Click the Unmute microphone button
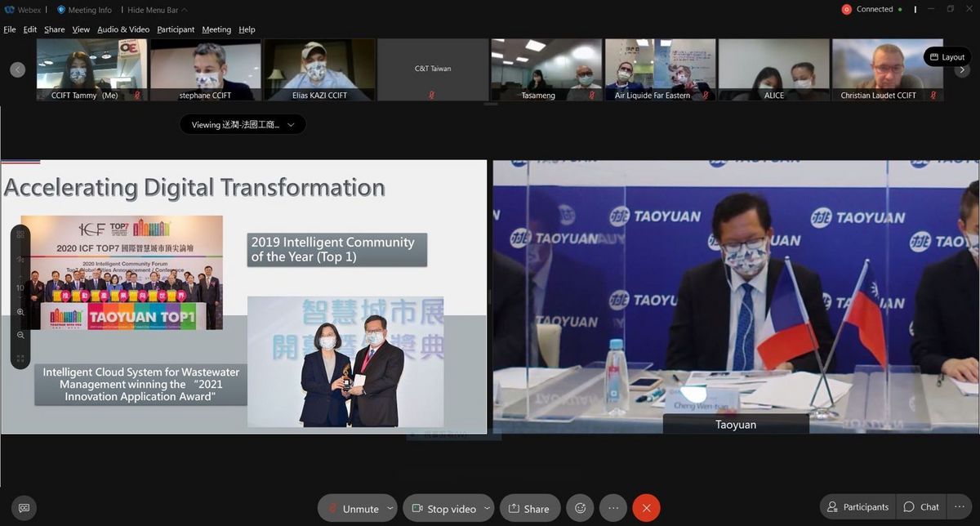The image size is (980, 526). (352, 508)
